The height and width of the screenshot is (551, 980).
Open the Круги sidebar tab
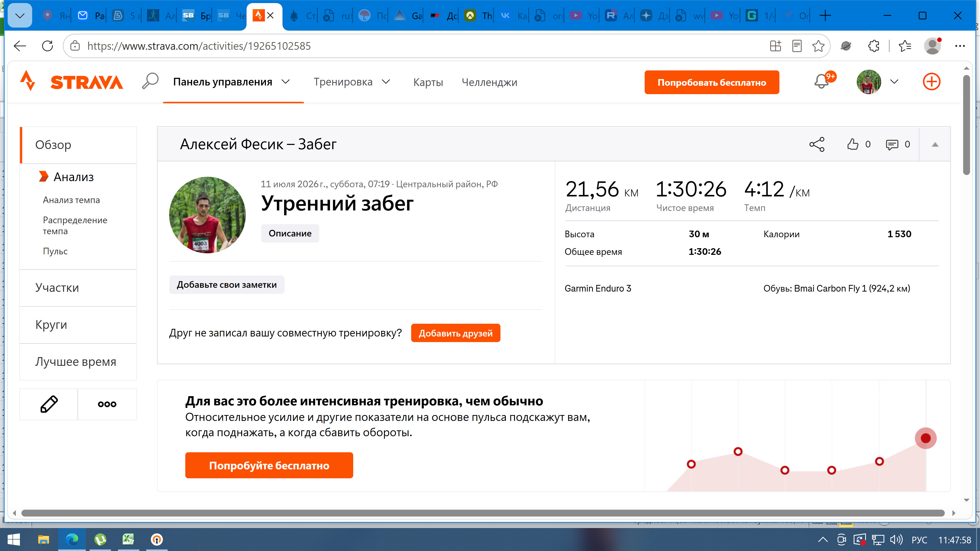click(x=78, y=325)
